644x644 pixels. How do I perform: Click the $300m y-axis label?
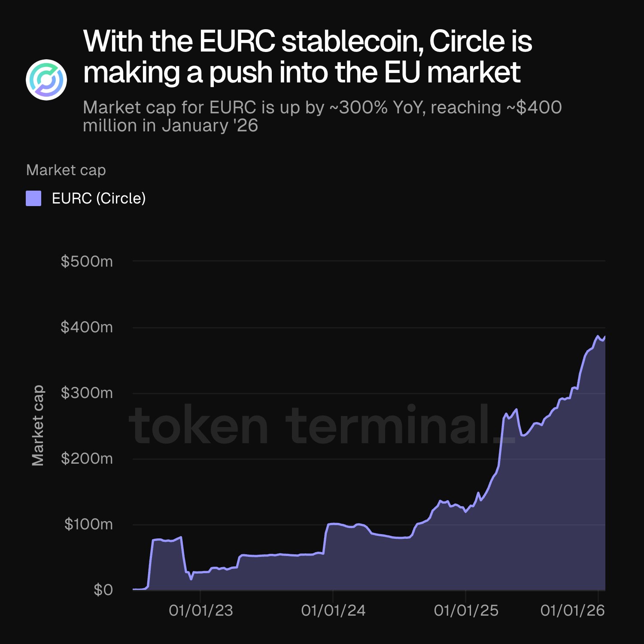coord(87,393)
